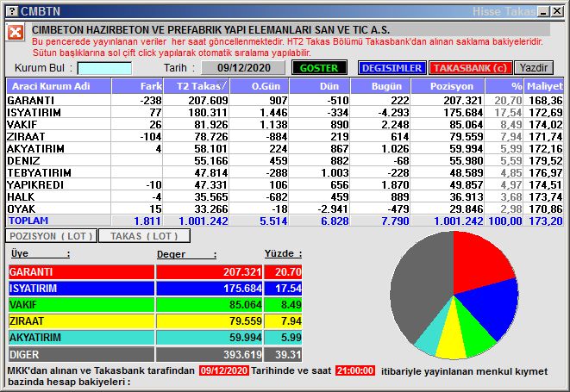The height and width of the screenshot is (392, 570).
Task: Click the red TAKASBANK (c) button
Action: [470, 68]
